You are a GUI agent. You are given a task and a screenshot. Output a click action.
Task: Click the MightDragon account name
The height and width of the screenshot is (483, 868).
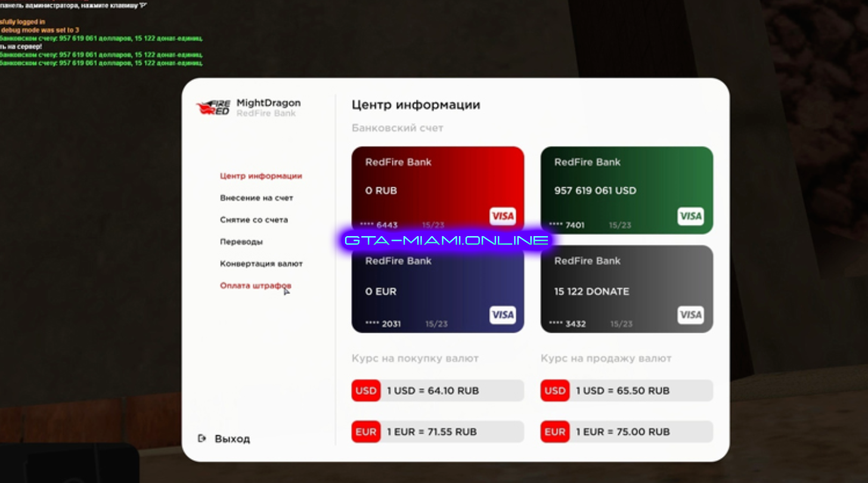point(268,103)
